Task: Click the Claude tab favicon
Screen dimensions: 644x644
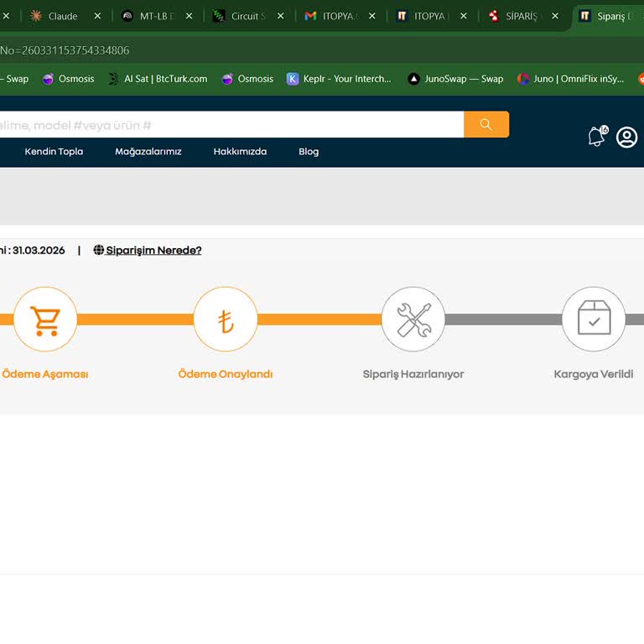Action: click(x=36, y=16)
